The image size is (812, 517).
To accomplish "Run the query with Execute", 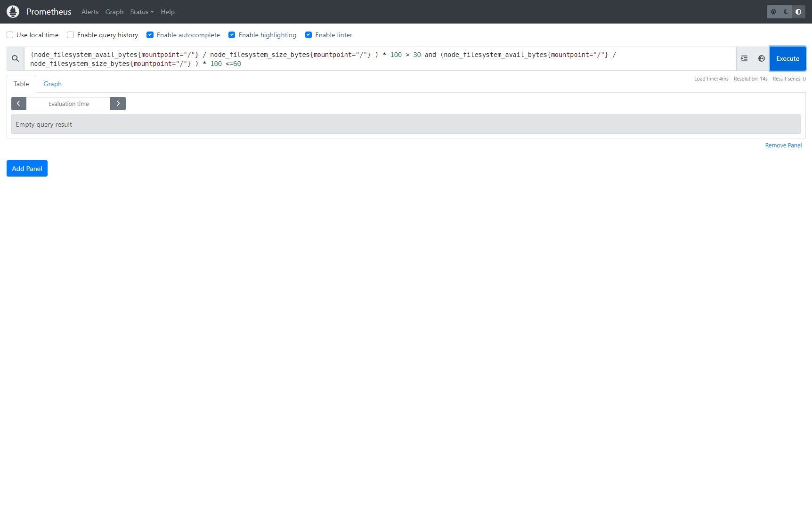I will point(788,59).
